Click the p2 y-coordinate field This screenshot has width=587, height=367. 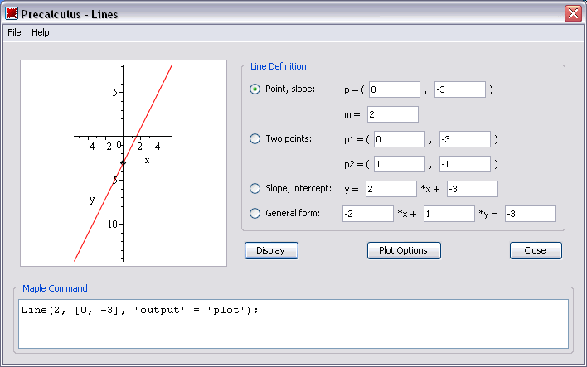pyautogui.click(x=465, y=164)
